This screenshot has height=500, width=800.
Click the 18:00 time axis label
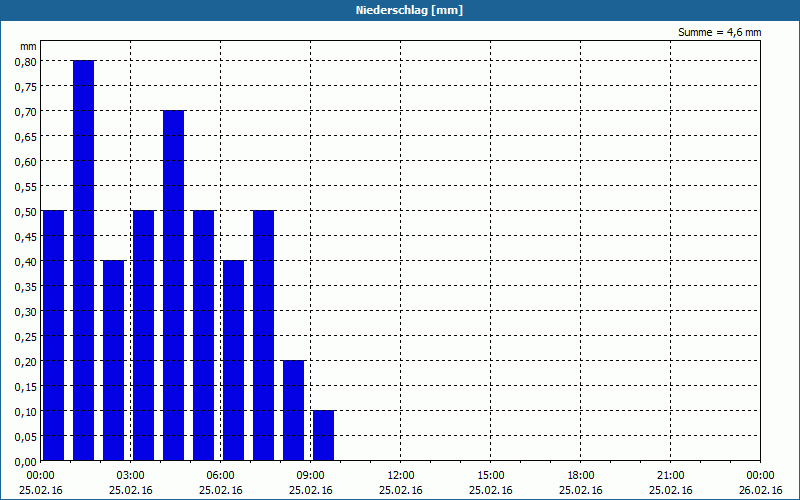click(x=581, y=476)
